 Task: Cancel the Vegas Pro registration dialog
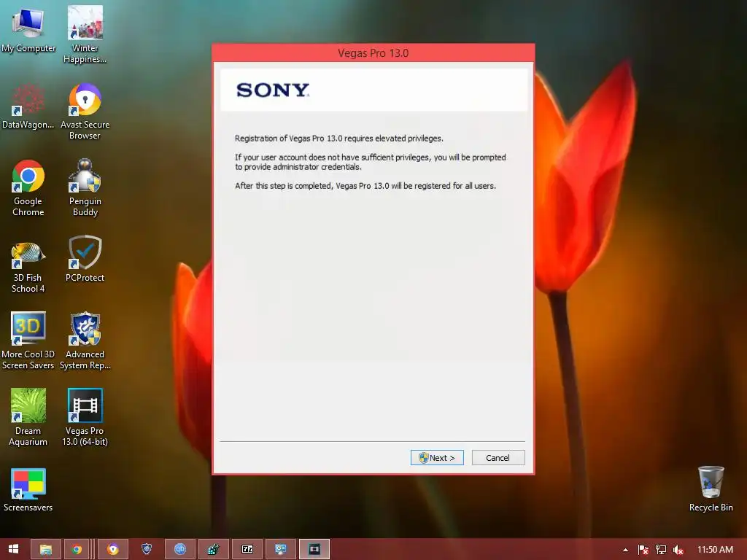(498, 458)
